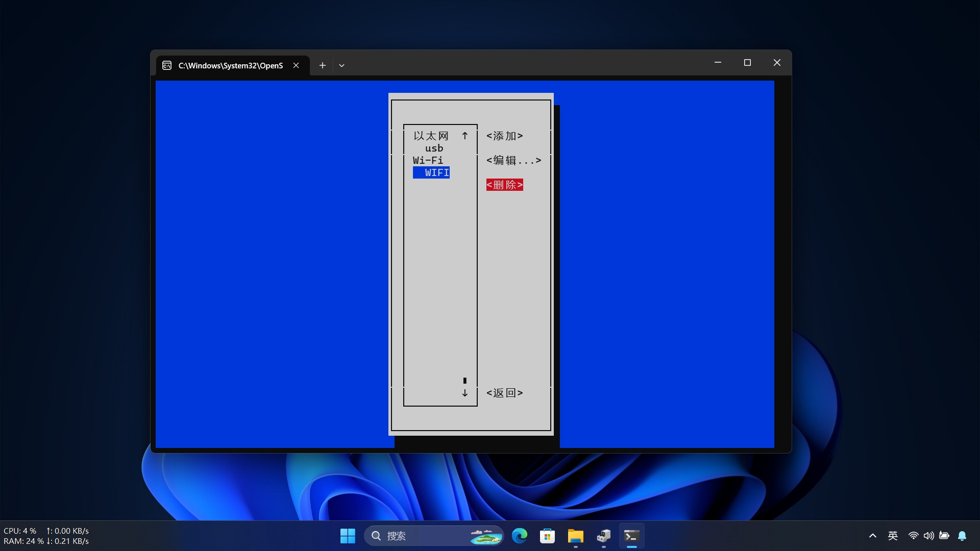This screenshot has height=551, width=980.
Task: Close the OpenSSH terminal tab
Action: point(296,65)
